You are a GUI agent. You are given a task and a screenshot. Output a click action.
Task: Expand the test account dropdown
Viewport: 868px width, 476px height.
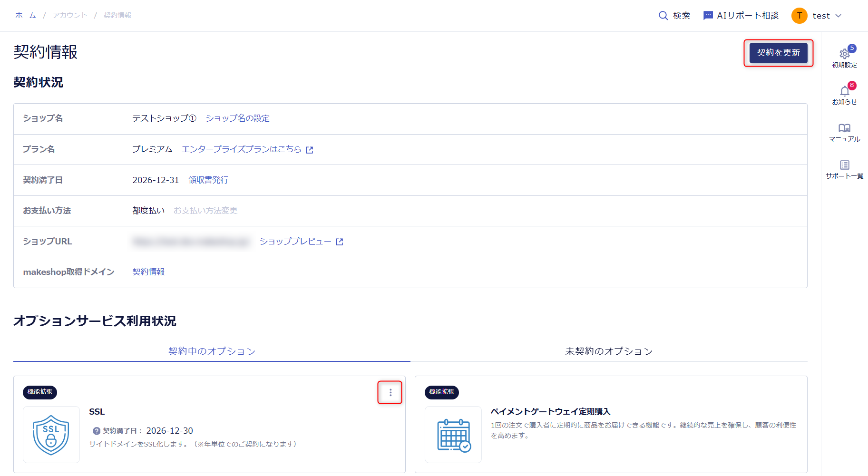click(x=838, y=16)
